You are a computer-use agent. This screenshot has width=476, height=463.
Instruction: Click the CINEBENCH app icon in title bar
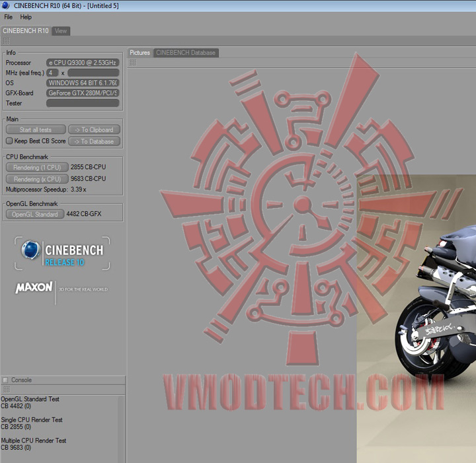(5, 5)
